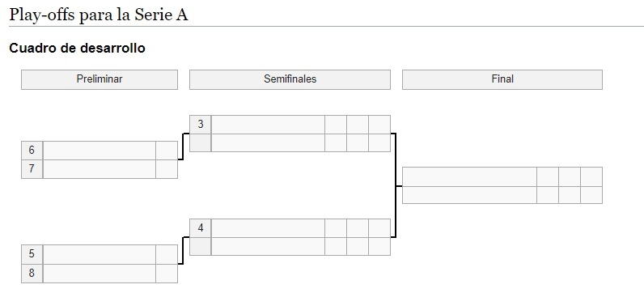Click the team name cell beside seed 3
The width and height of the screenshot is (644, 293).
tap(268, 125)
